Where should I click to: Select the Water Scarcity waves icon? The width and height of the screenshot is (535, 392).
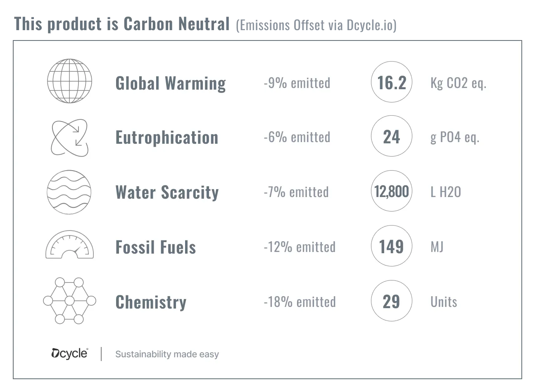click(69, 192)
